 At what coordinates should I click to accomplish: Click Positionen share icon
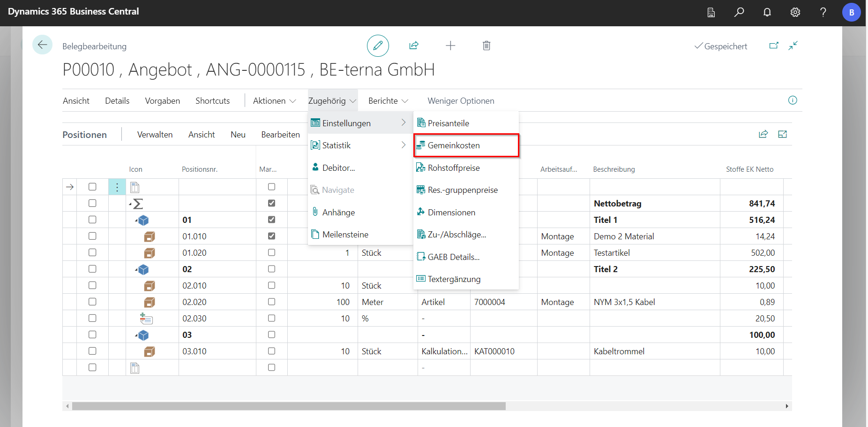763,134
